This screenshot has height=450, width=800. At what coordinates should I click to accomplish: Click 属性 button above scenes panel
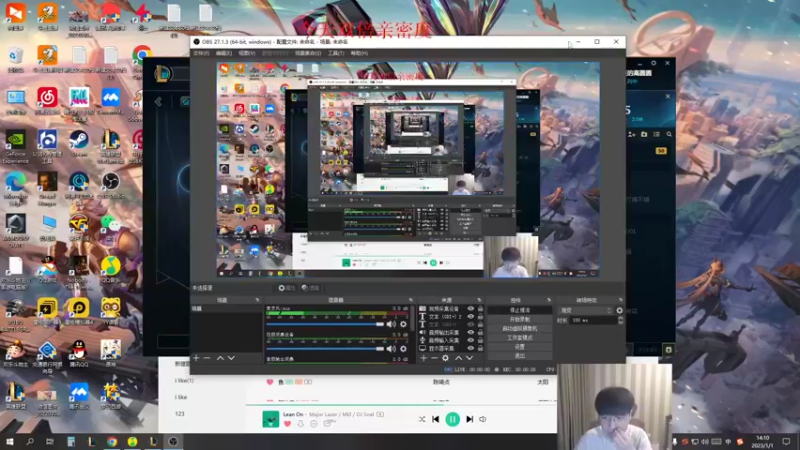click(x=287, y=288)
